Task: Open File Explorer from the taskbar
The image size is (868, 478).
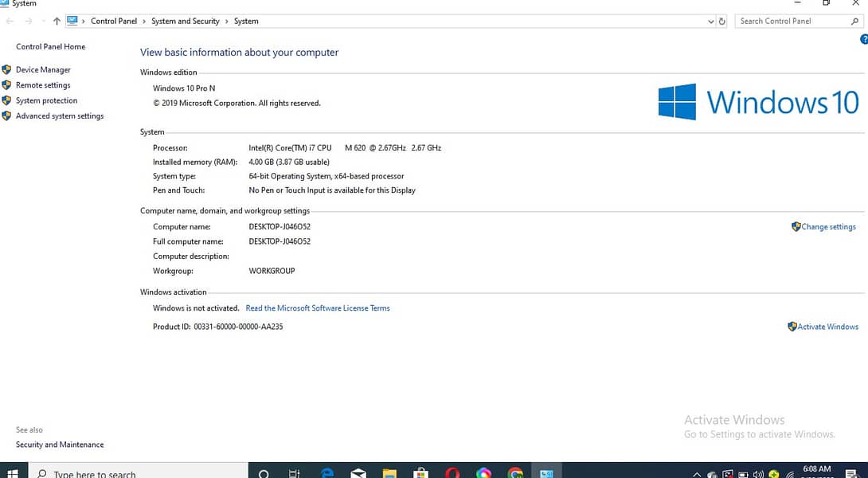Action: click(x=389, y=473)
